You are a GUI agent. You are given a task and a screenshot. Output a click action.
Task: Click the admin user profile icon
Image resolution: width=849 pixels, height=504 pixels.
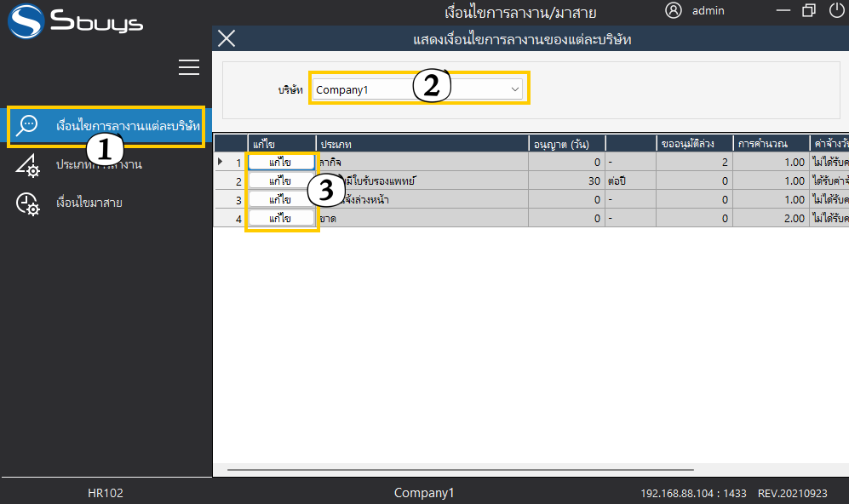[674, 11]
